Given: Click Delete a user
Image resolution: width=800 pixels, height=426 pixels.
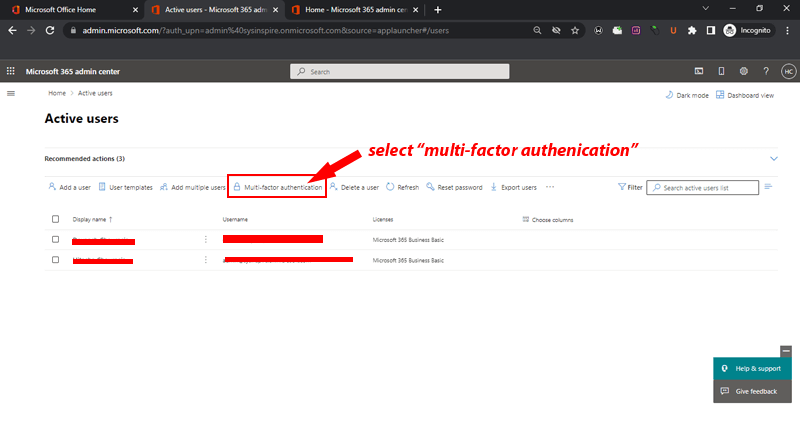Looking at the screenshot, I should point(354,187).
